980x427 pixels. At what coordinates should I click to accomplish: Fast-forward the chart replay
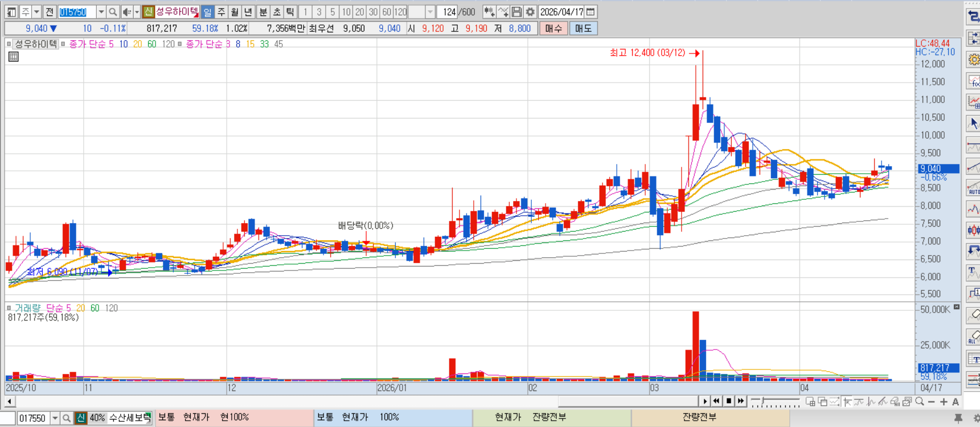740,401
